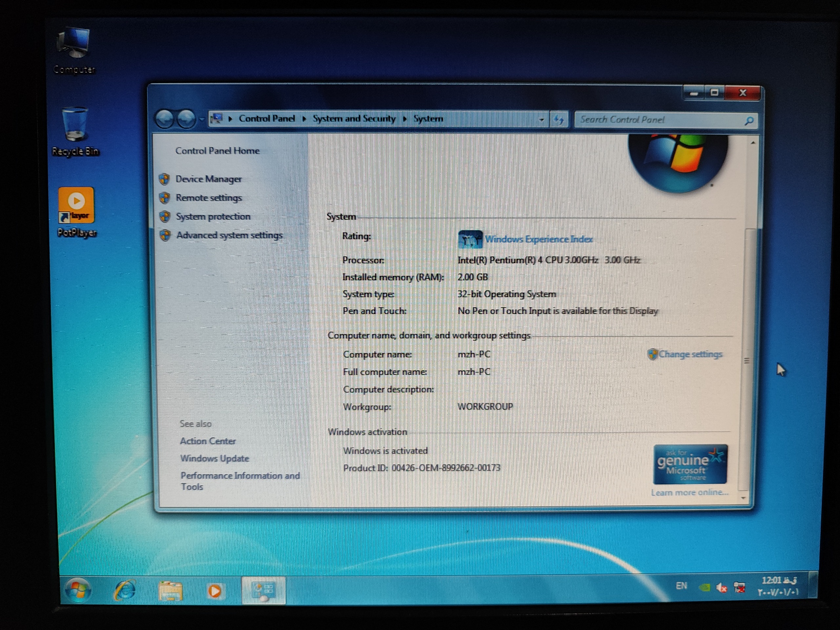Viewport: 840px width, 630px height.
Task: Go to System and Security breadcrumb
Action: pyautogui.click(x=354, y=118)
